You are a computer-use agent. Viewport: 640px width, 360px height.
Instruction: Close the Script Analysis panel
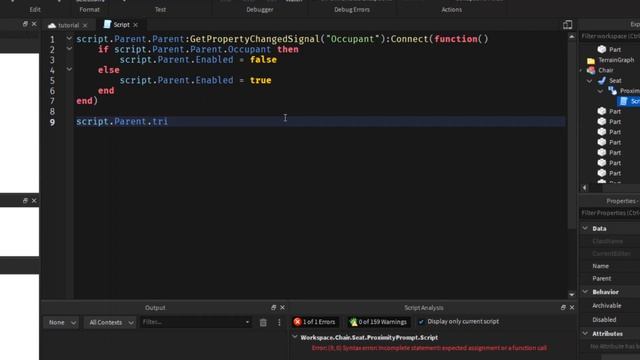click(572, 307)
